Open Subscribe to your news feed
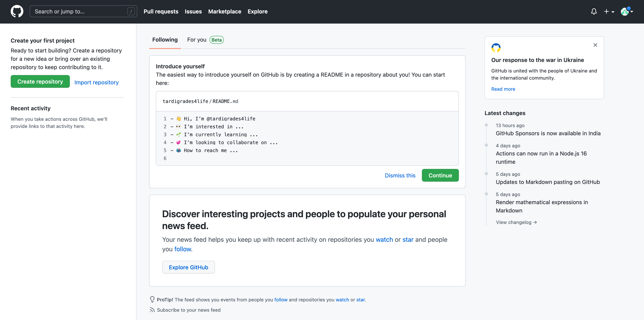 coord(189,310)
